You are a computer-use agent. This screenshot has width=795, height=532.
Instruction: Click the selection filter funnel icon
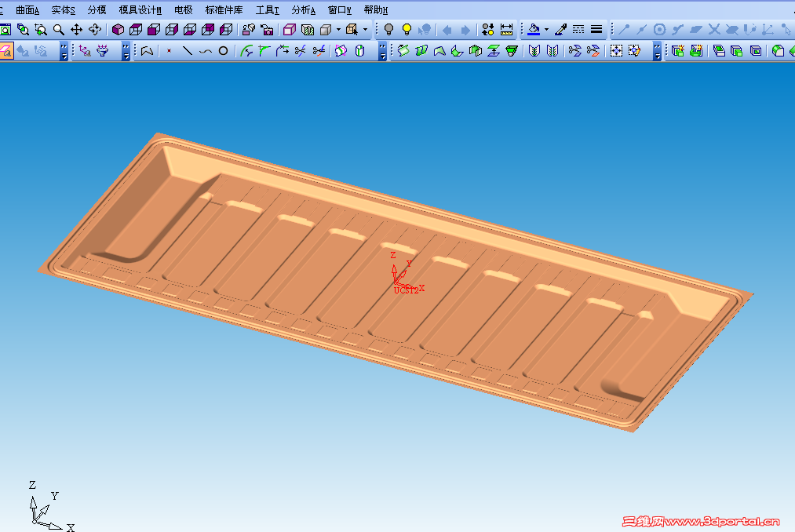[103, 51]
